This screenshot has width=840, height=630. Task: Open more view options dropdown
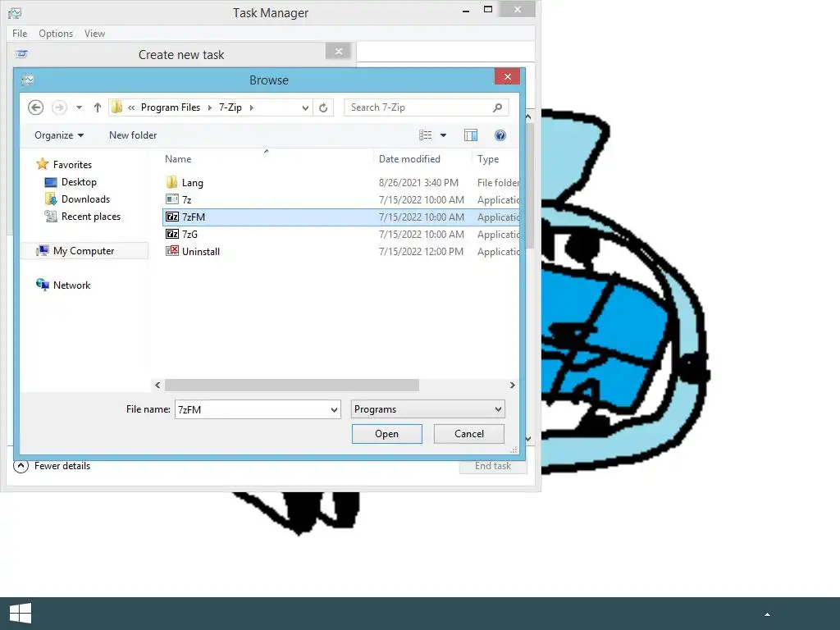coord(443,135)
